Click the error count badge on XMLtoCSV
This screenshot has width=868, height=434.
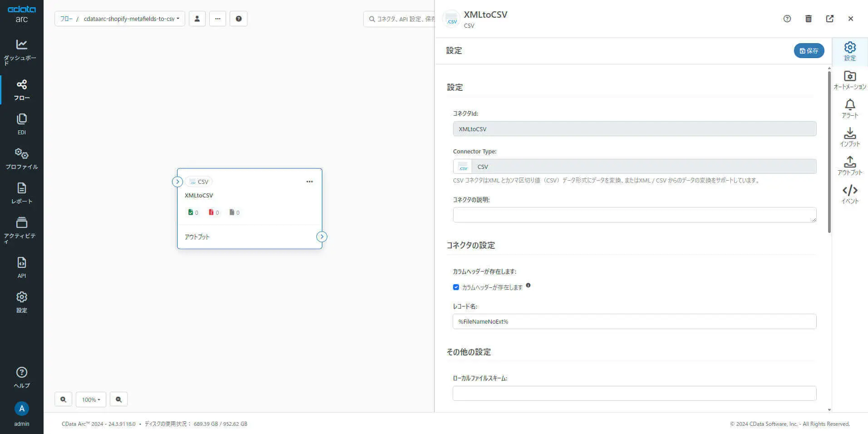pos(214,212)
